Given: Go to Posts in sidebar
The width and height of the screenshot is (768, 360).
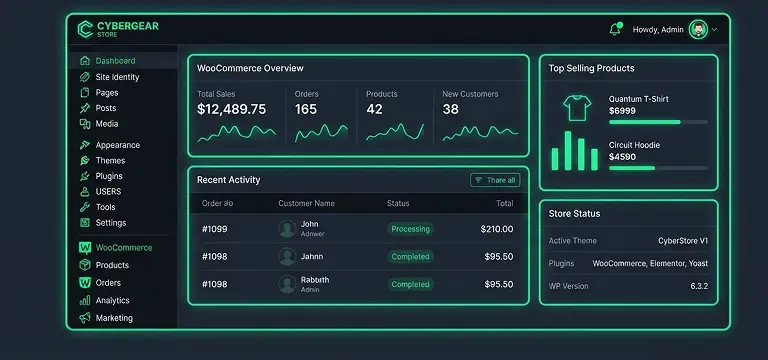Looking at the screenshot, I should [x=106, y=108].
